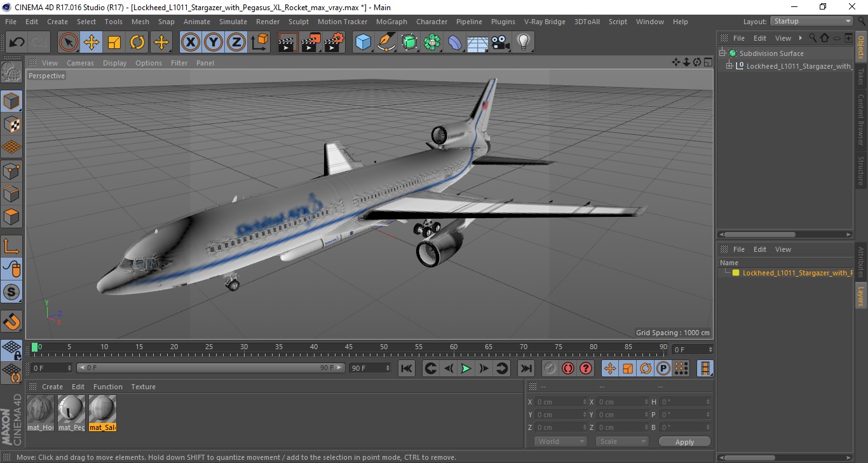The width and height of the screenshot is (868, 463).
Task: Click frame 45 on the timeline
Action: pyautogui.click(x=348, y=347)
